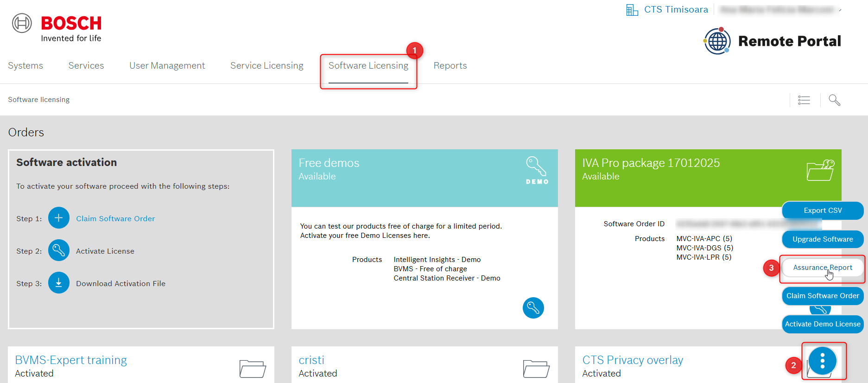Screen dimensions: 868x383
Task: Click the Upgrade Software button
Action: click(x=823, y=239)
